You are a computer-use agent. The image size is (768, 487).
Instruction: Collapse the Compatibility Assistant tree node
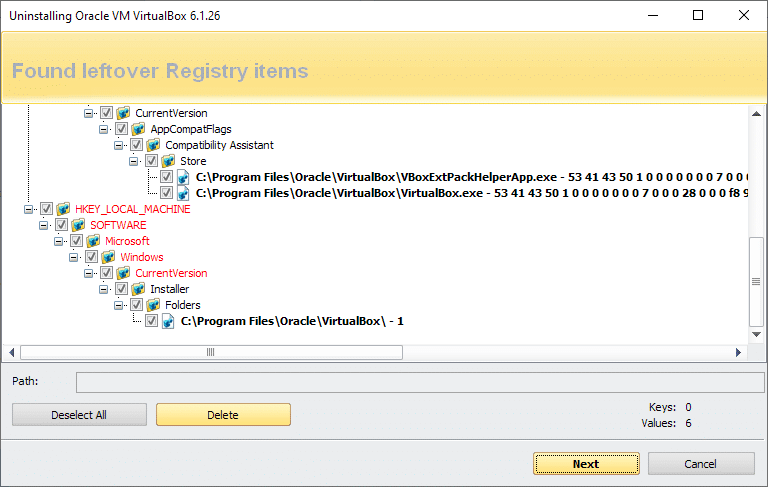point(119,145)
